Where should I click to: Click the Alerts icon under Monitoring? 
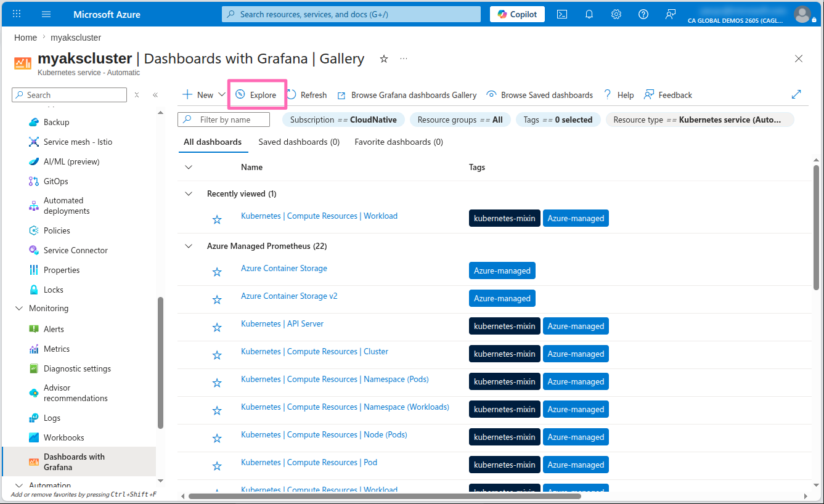pos(34,329)
